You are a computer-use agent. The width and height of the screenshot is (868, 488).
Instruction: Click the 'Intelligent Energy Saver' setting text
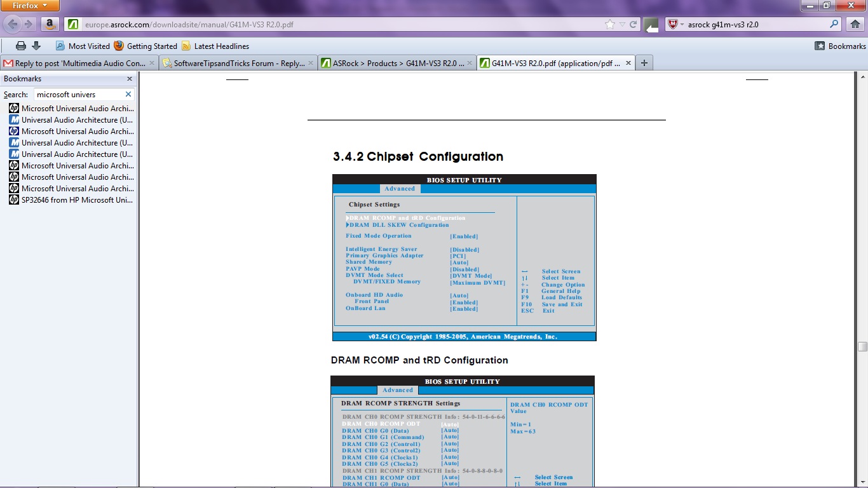pos(381,249)
